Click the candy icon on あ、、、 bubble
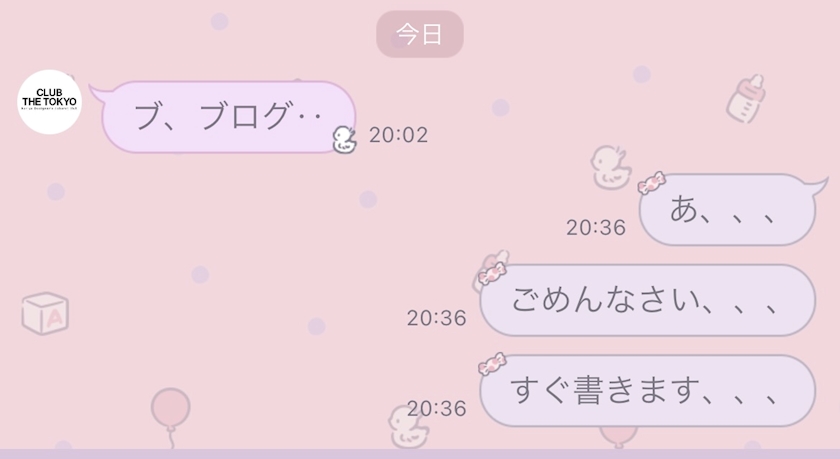 coord(651,183)
